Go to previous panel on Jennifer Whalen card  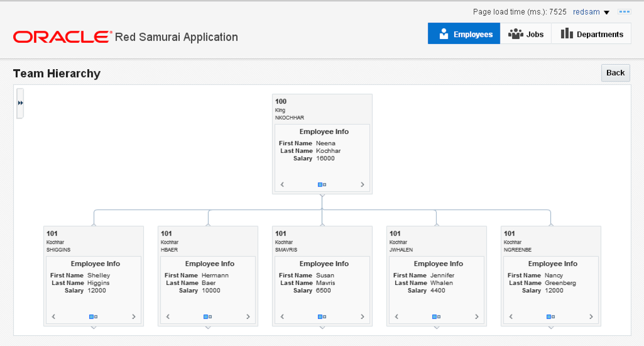pos(396,317)
